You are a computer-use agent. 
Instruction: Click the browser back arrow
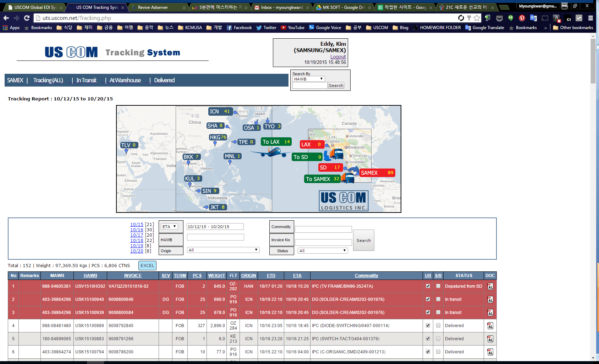tap(6, 18)
